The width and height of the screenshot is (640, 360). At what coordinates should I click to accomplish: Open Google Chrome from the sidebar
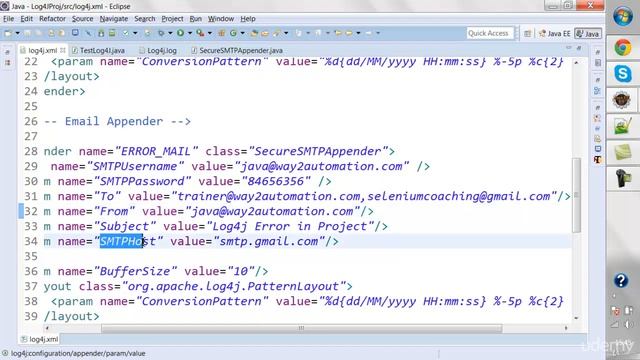tap(622, 48)
